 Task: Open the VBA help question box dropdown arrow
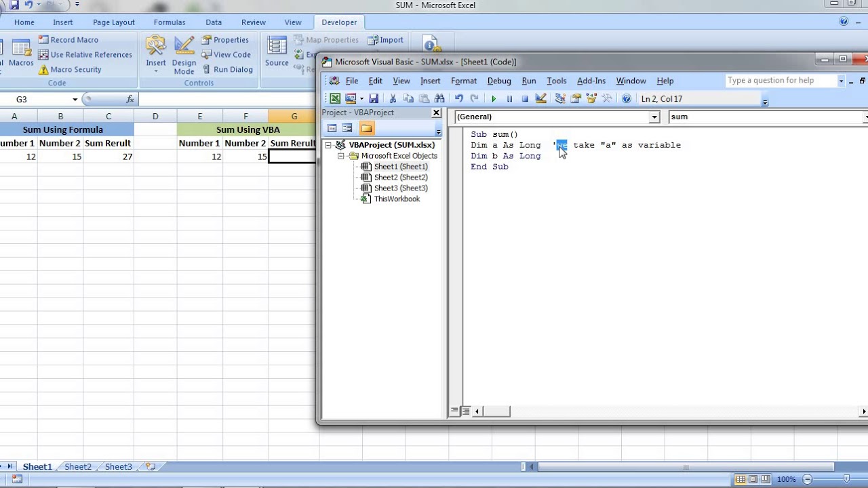pos(841,81)
